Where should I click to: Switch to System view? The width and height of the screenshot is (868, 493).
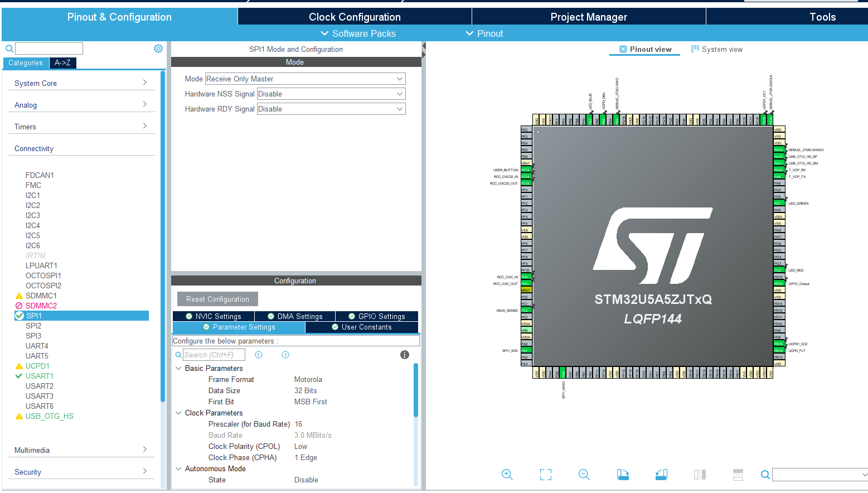[717, 50]
